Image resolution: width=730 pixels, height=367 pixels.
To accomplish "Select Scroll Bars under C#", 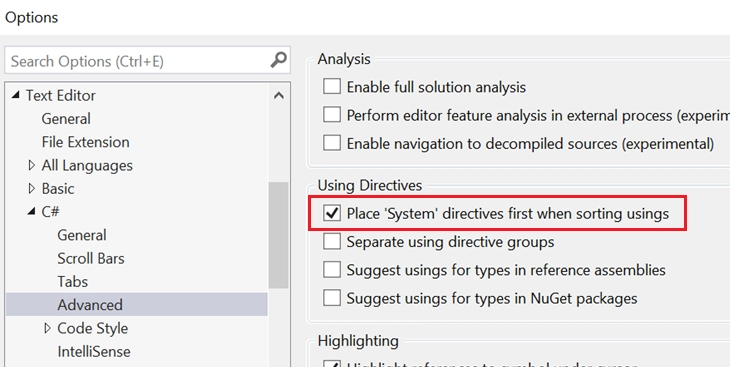I will 91,258.
